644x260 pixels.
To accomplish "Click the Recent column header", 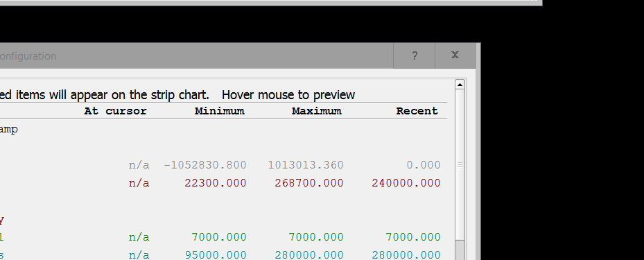I will pyautogui.click(x=417, y=111).
